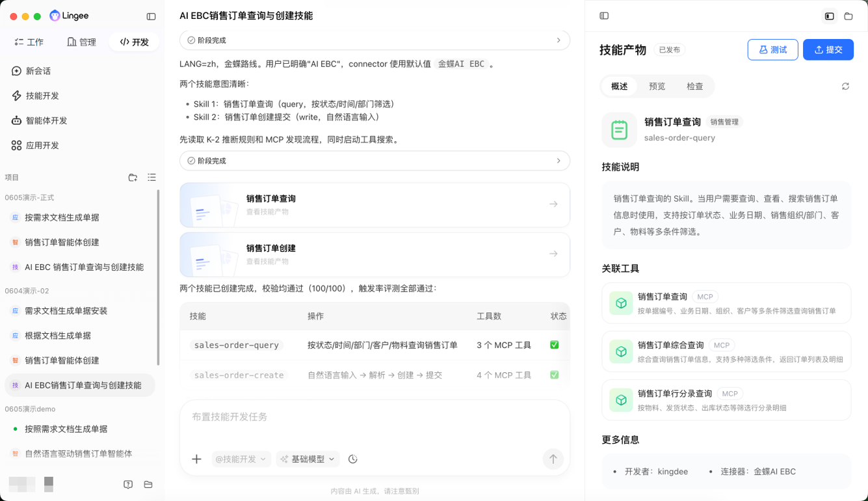Click the history clock icon
Image resolution: width=868 pixels, height=501 pixels.
(x=353, y=459)
